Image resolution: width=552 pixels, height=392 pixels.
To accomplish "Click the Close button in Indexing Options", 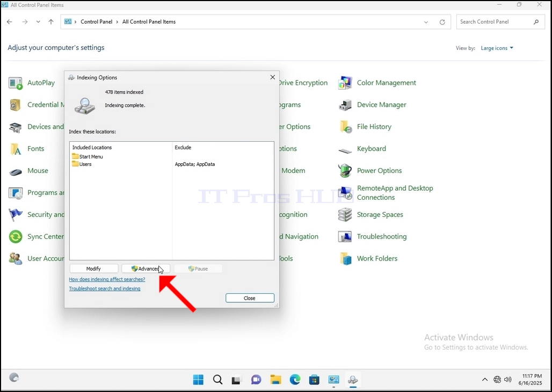I will tap(250, 298).
